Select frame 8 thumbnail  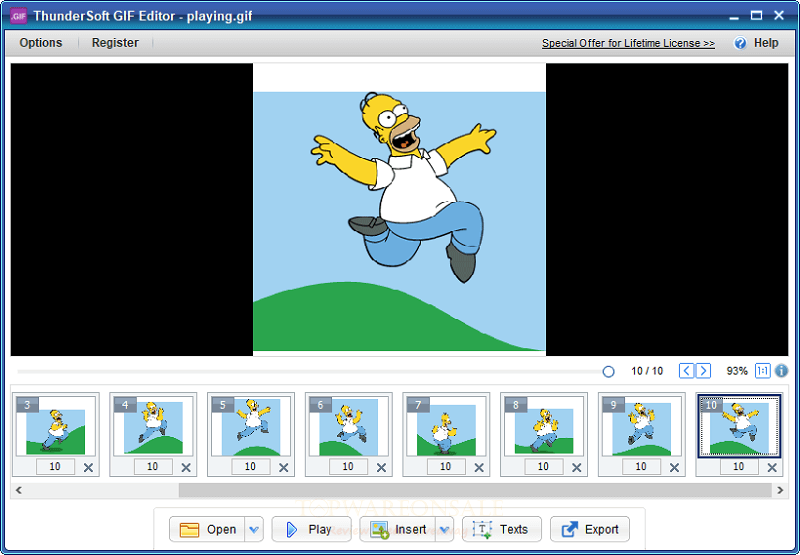[544, 426]
